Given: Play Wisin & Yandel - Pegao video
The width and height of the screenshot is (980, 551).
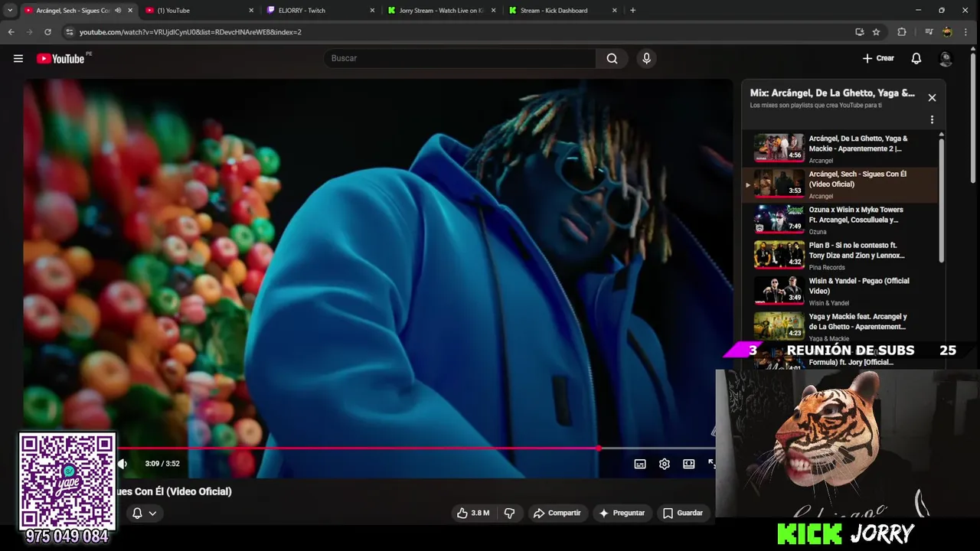Looking at the screenshot, I should pyautogui.click(x=840, y=291).
